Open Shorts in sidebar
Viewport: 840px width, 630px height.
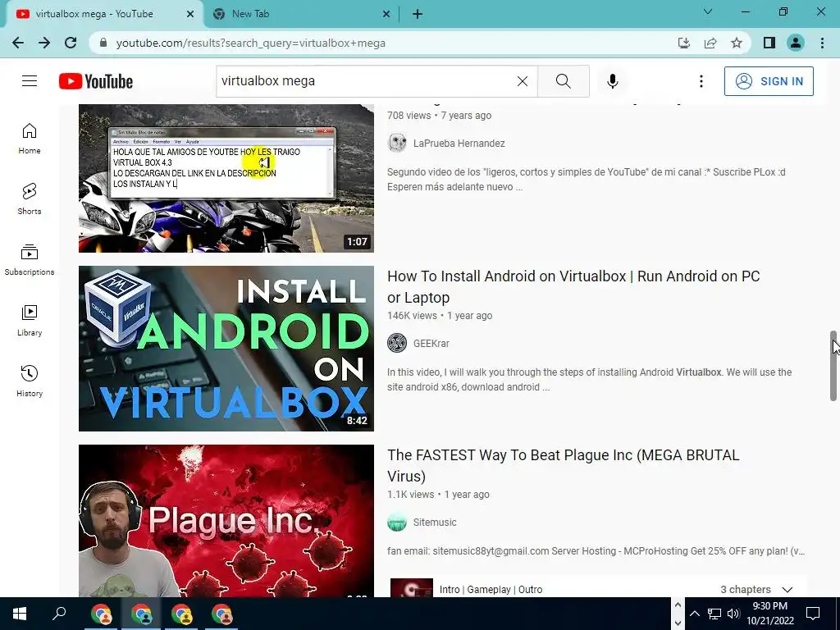pyautogui.click(x=30, y=199)
